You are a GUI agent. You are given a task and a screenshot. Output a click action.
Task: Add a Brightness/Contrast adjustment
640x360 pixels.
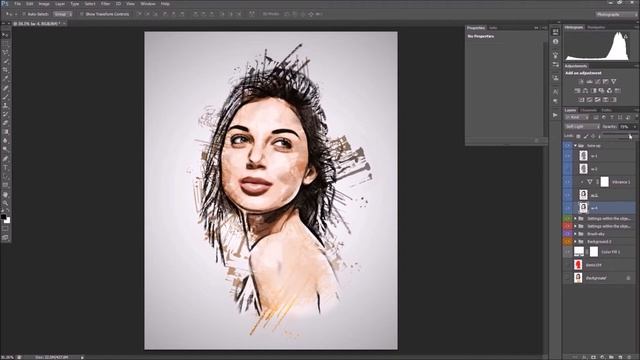581,82
